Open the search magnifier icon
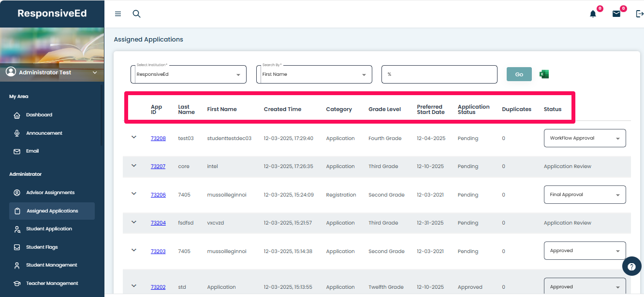Screen dimensions: 644x297 click(x=137, y=14)
